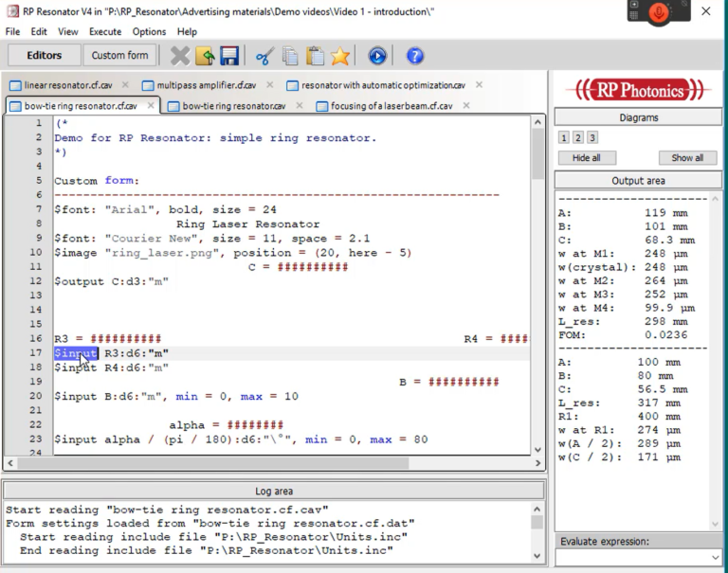Switch to Editors view
Image resolution: width=728 pixels, height=573 pixels.
(x=45, y=55)
